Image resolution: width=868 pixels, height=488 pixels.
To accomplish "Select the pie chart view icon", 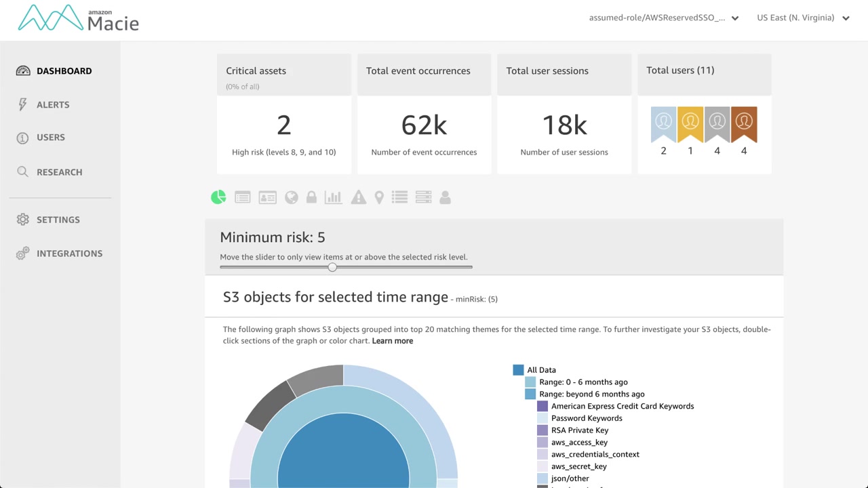I will 218,197.
